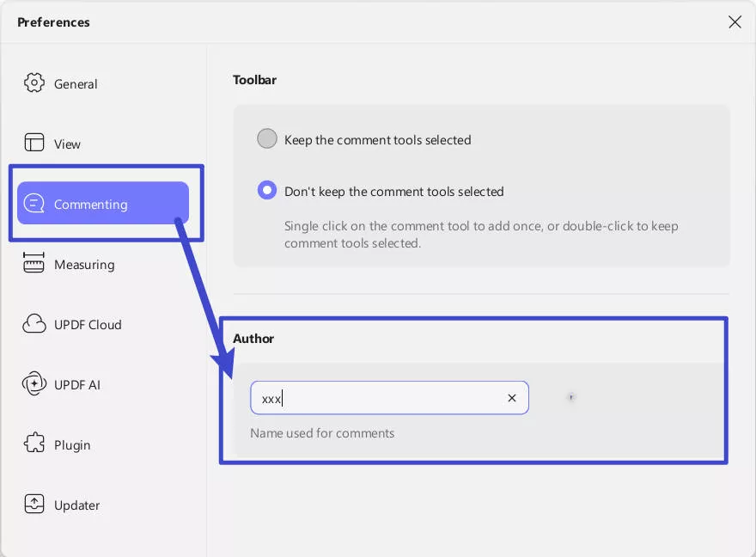Select the 'Don't keep the comment tools selected' radio
Screen dimensions: 756x557
point(267,191)
